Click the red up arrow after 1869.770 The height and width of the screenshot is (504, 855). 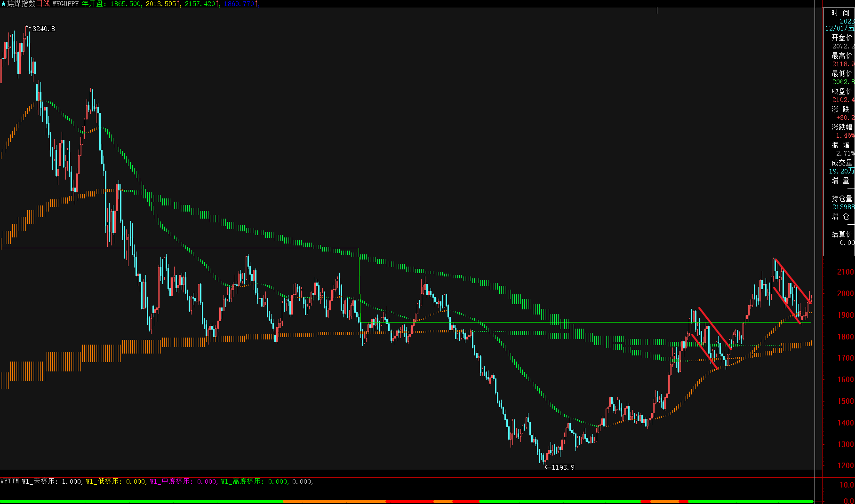(x=257, y=4)
